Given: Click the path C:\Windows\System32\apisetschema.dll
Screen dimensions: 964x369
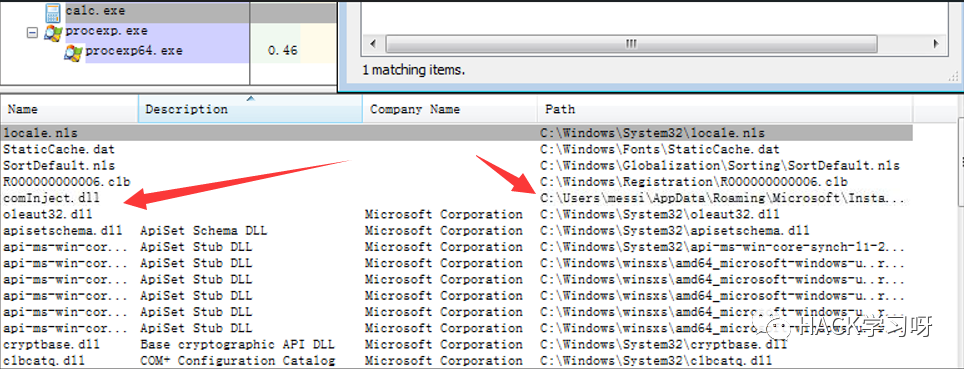Looking at the screenshot, I should (x=674, y=231).
